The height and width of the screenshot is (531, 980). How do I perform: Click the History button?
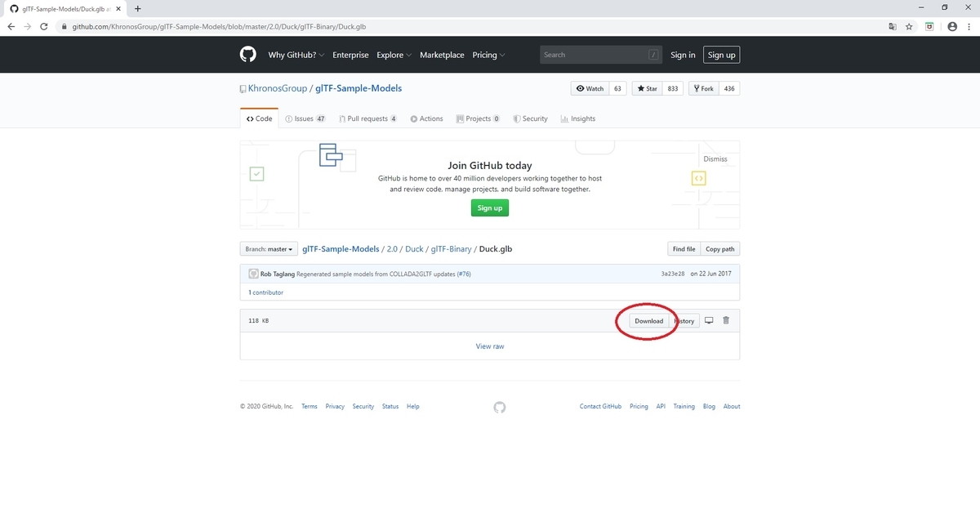tap(684, 321)
